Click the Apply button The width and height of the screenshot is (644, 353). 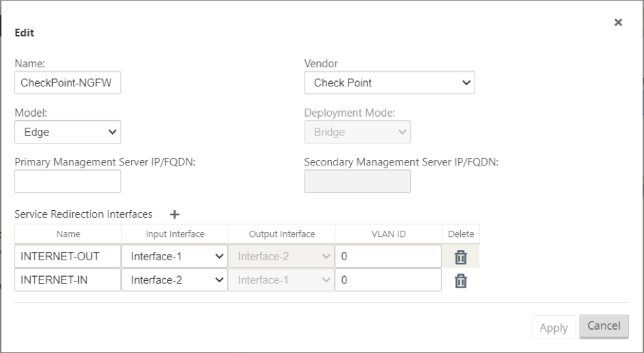coord(553,328)
